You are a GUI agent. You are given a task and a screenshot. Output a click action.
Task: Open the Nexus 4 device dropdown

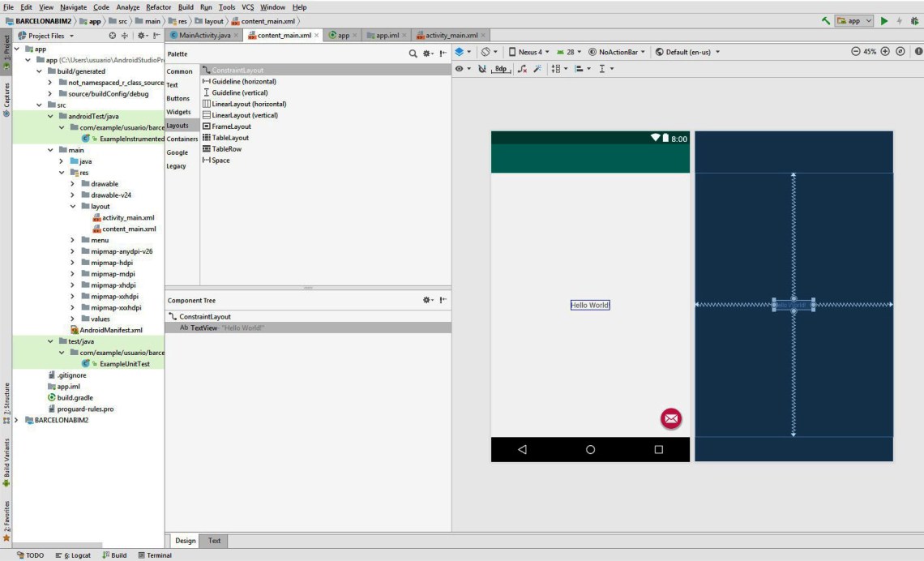529,52
